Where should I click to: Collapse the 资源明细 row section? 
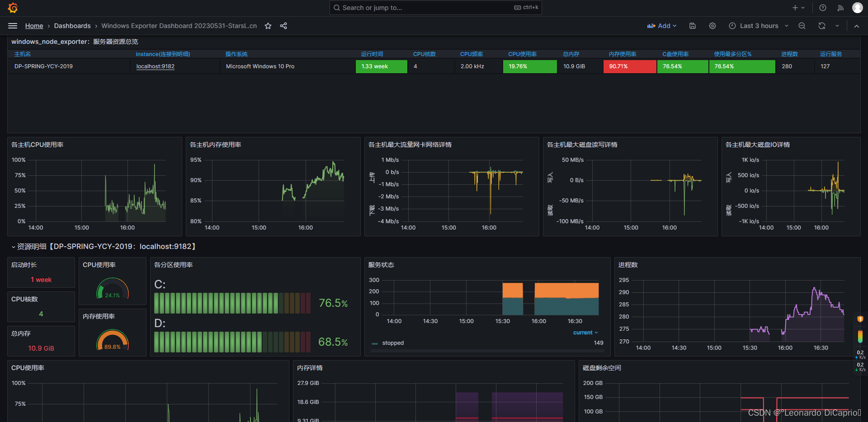(x=13, y=247)
